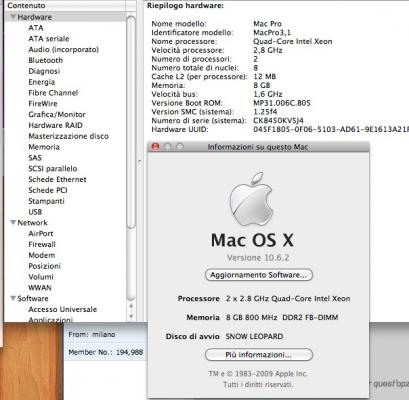Click Versione 10.6.2 text
The image size is (409, 400).
coord(258,258)
